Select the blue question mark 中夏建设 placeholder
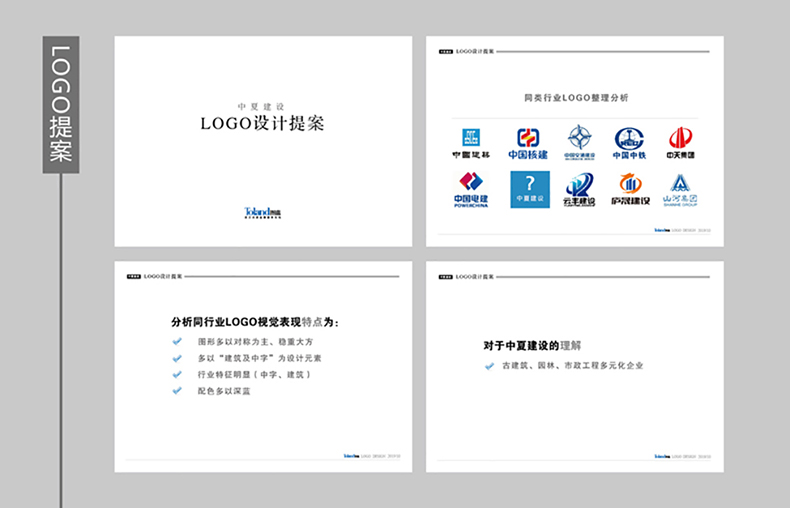790x508 pixels. (x=530, y=189)
